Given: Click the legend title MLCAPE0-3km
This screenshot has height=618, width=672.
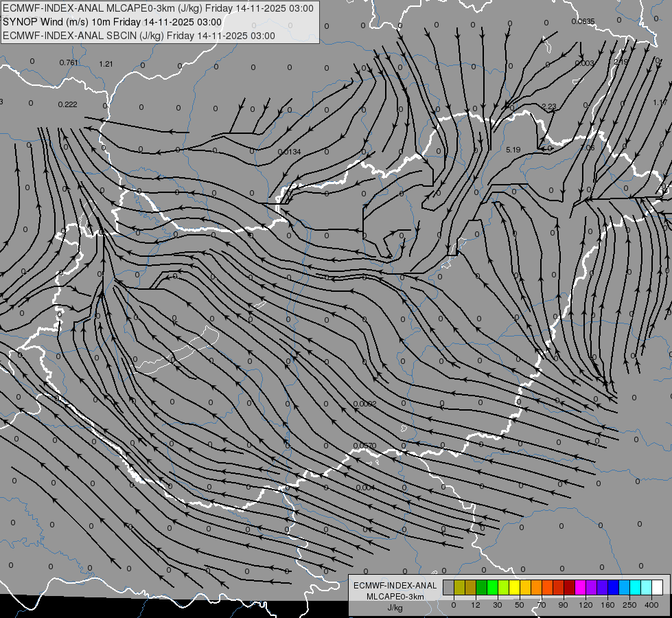Looking at the screenshot, I should click(395, 597).
